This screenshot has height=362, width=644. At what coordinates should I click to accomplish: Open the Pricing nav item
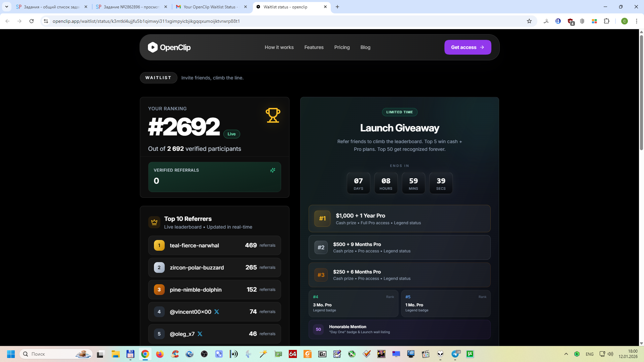point(342,47)
